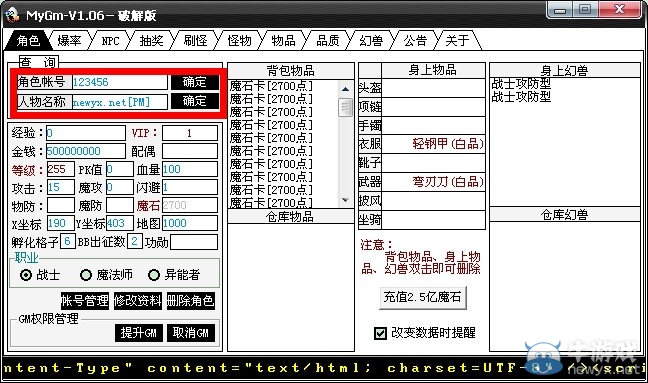
Task: Click the 攻击 field showing 15
Action: (x=60, y=187)
